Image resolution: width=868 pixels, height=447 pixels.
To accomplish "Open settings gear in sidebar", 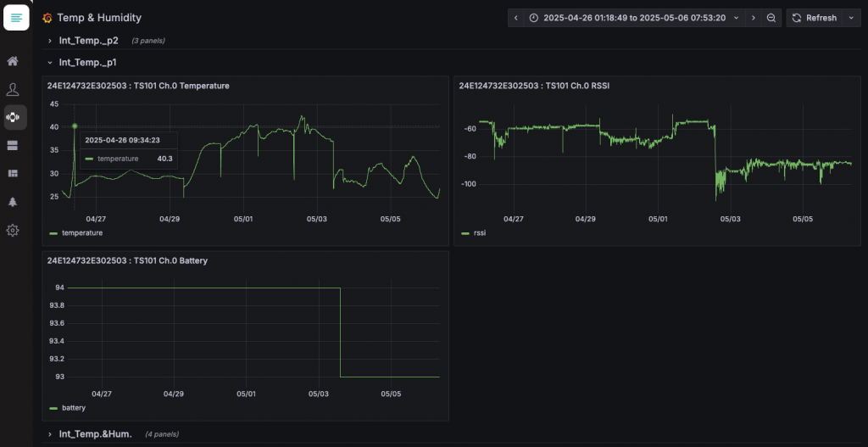I will (13, 230).
